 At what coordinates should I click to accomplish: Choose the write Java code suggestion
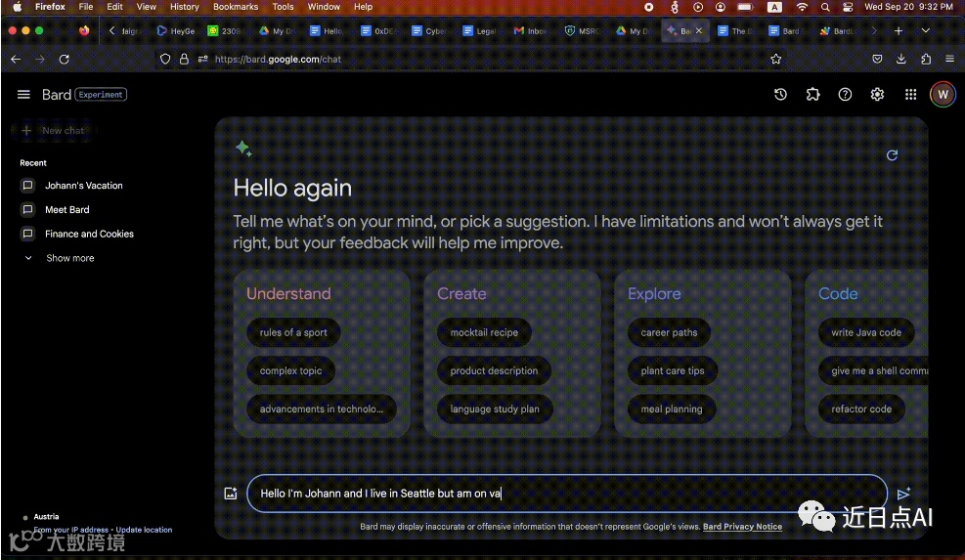coord(866,332)
